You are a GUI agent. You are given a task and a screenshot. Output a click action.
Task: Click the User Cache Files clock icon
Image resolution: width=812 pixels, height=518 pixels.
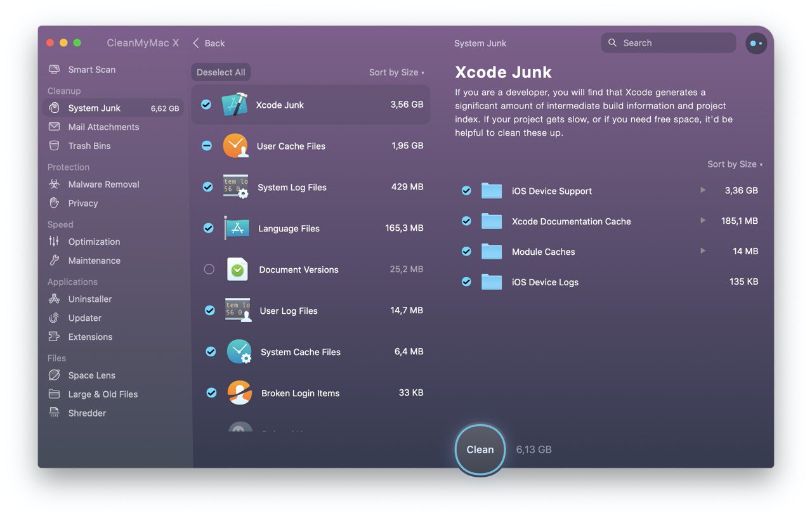pyautogui.click(x=235, y=146)
